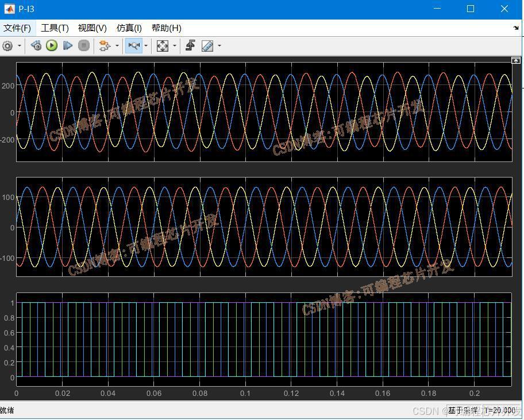Expand the highlight block dropdown arrow
This screenshot has width=524, height=420.
(117, 46)
